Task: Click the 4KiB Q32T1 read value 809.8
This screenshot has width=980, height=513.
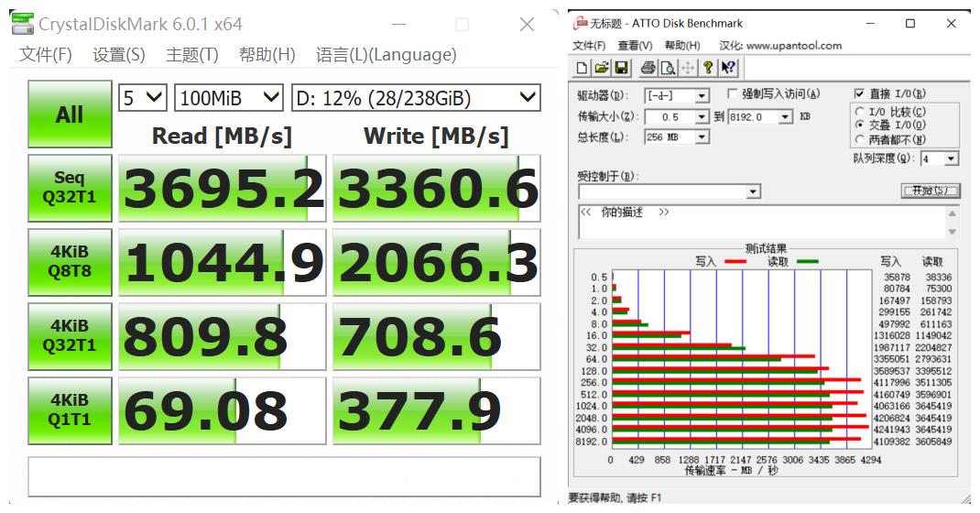Action: click(223, 336)
